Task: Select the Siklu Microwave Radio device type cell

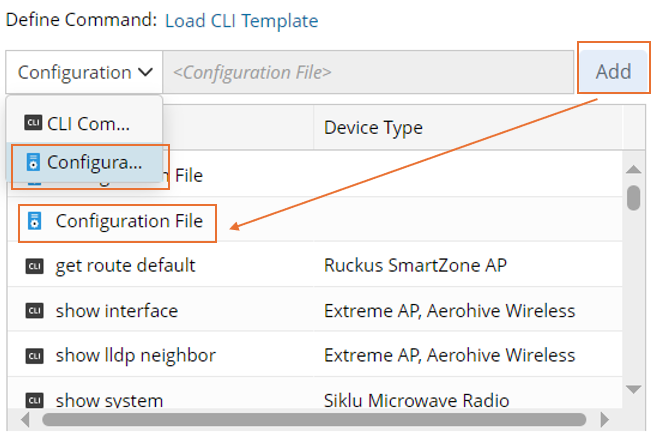Action: click(416, 401)
